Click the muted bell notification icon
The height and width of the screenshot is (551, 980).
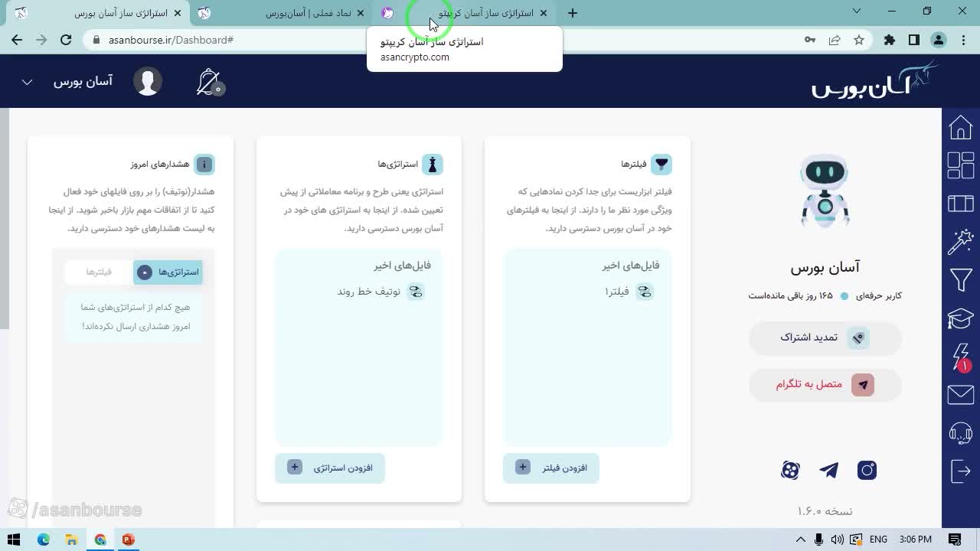tap(208, 82)
